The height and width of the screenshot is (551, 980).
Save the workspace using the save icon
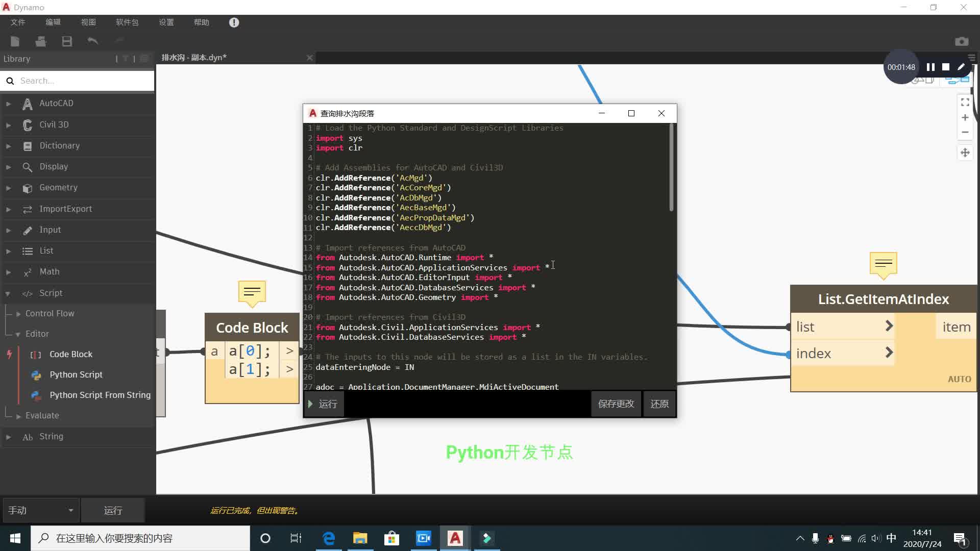tap(66, 41)
